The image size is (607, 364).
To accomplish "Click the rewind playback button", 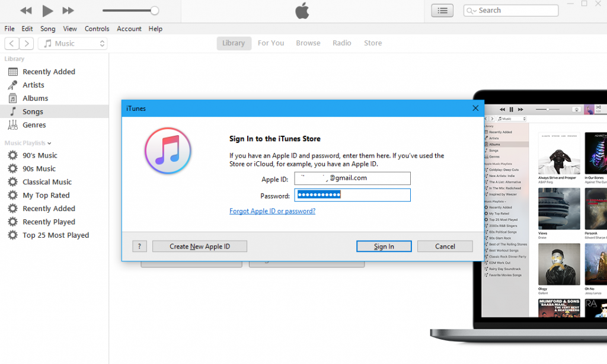I will point(26,11).
